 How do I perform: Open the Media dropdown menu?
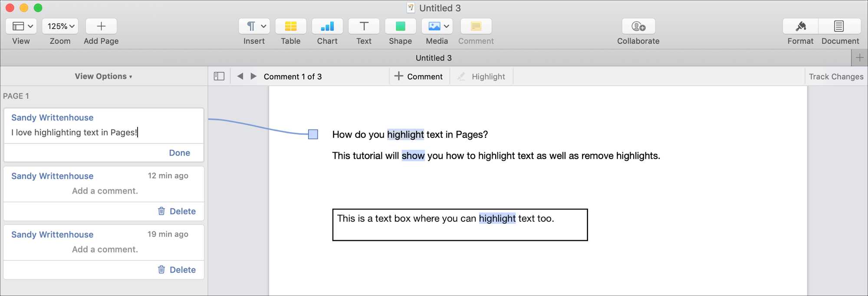click(437, 27)
